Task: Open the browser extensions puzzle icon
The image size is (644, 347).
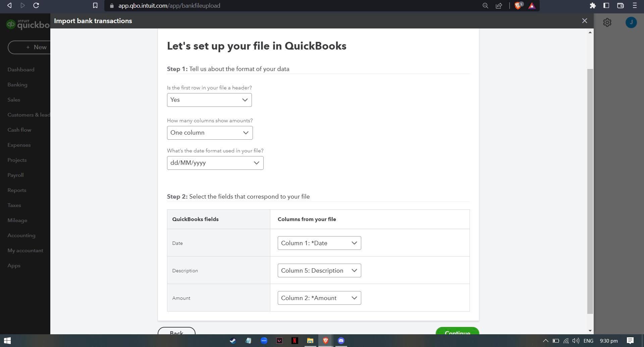Action: (x=593, y=6)
